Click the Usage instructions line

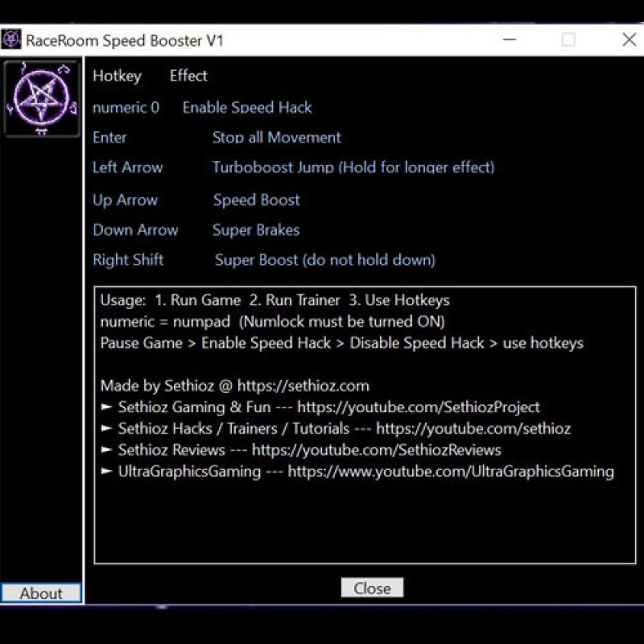275,300
